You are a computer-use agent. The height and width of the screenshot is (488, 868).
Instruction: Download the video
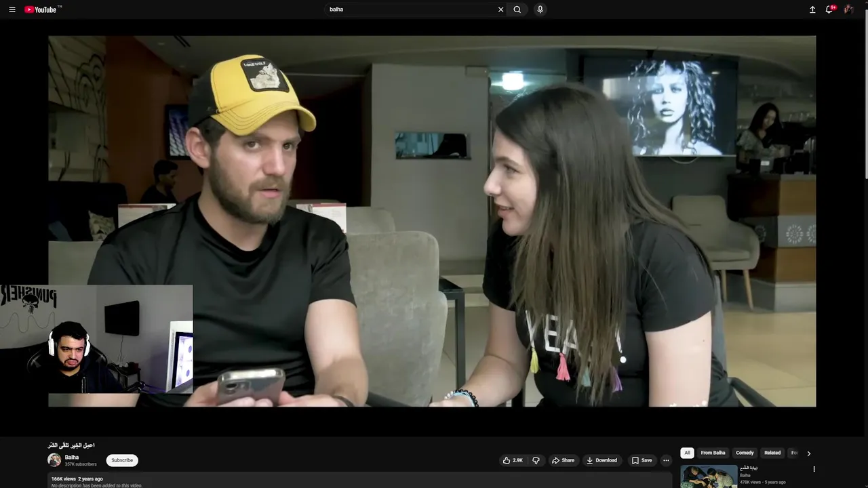(x=602, y=460)
